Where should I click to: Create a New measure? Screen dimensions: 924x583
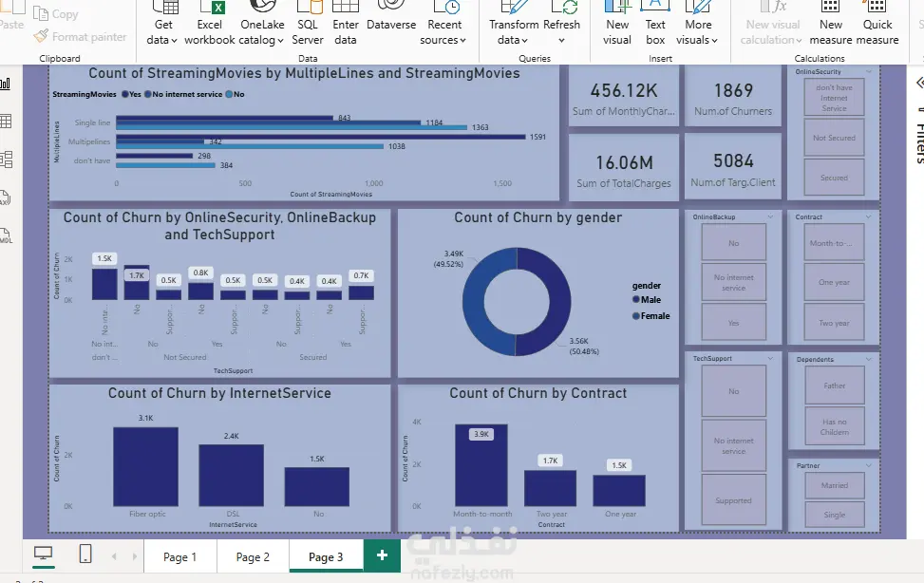click(x=830, y=24)
